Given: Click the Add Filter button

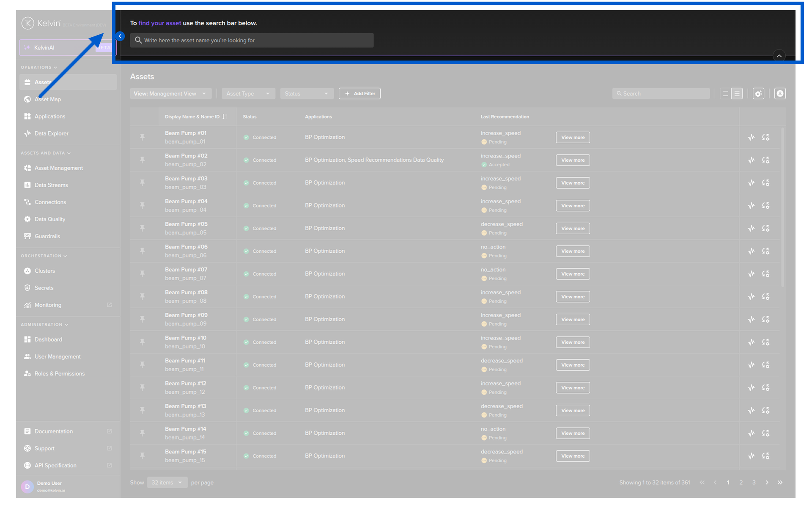Looking at the screenshot, I should point(359,94).
